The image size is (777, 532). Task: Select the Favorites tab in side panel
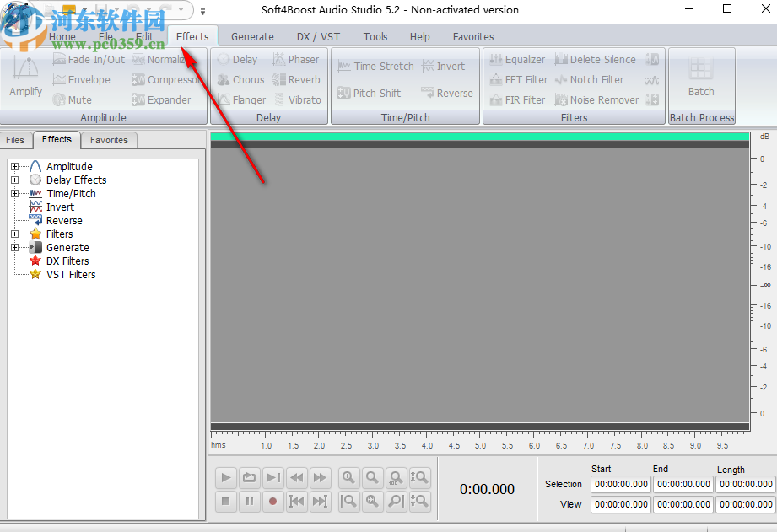[109, 140]
